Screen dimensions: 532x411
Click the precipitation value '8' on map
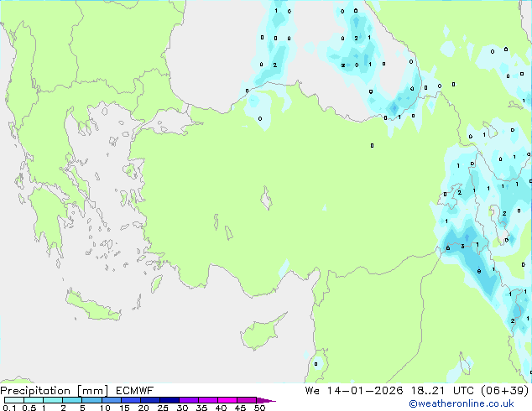pos(479,271)
